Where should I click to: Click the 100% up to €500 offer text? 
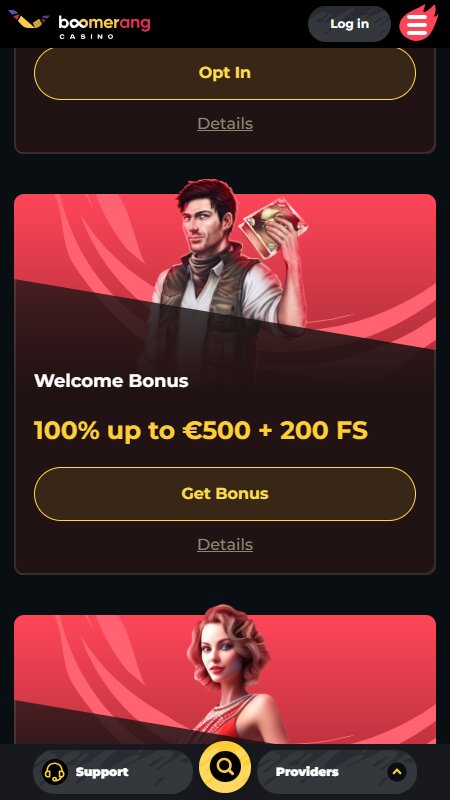pos(201,431)
